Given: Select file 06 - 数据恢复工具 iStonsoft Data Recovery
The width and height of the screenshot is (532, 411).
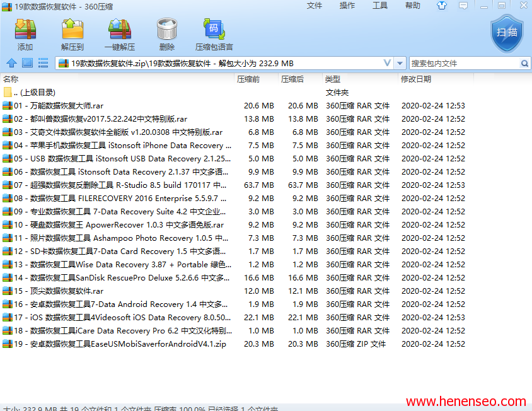Looking at the screenshot, I should [121, 171].
